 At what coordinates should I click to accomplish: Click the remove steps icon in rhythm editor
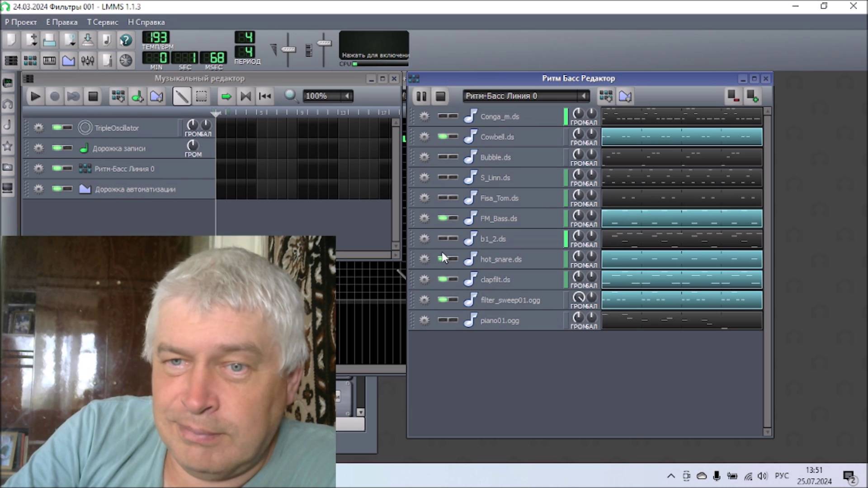coord(733,96)
